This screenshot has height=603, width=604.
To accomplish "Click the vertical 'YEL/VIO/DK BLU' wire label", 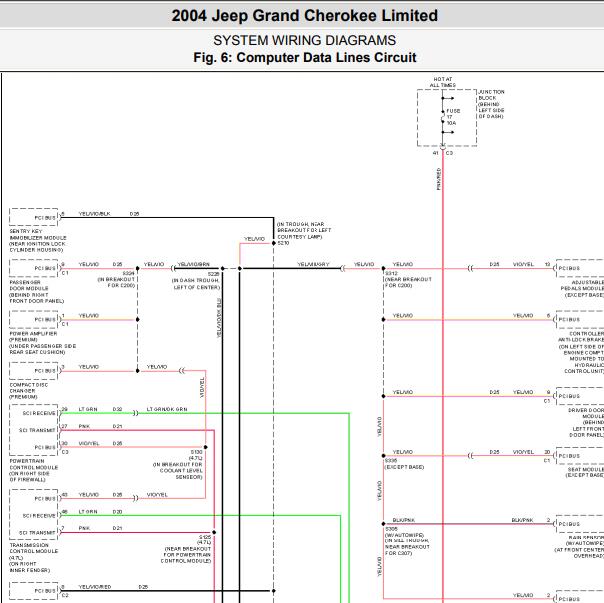I will 219,318.
